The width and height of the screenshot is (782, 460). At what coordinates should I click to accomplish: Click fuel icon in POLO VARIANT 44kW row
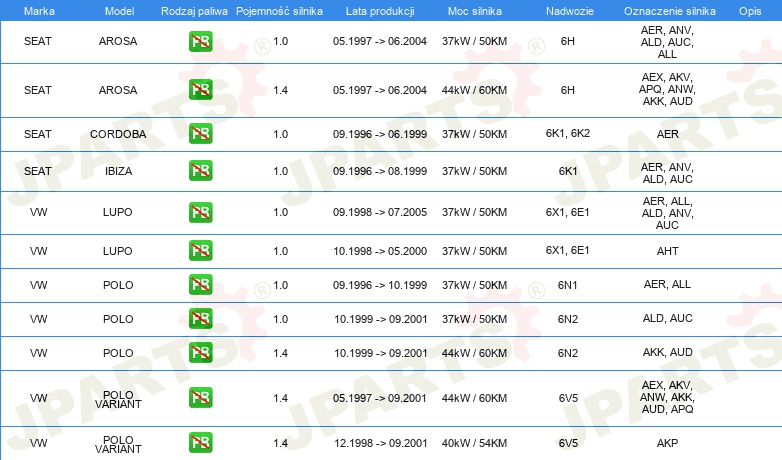[200, 398]
